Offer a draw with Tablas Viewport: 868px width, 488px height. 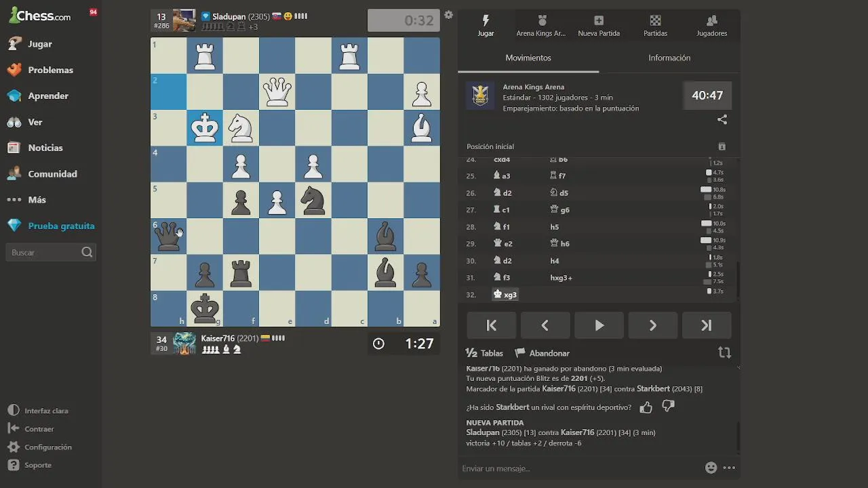(x=484, y=353)
